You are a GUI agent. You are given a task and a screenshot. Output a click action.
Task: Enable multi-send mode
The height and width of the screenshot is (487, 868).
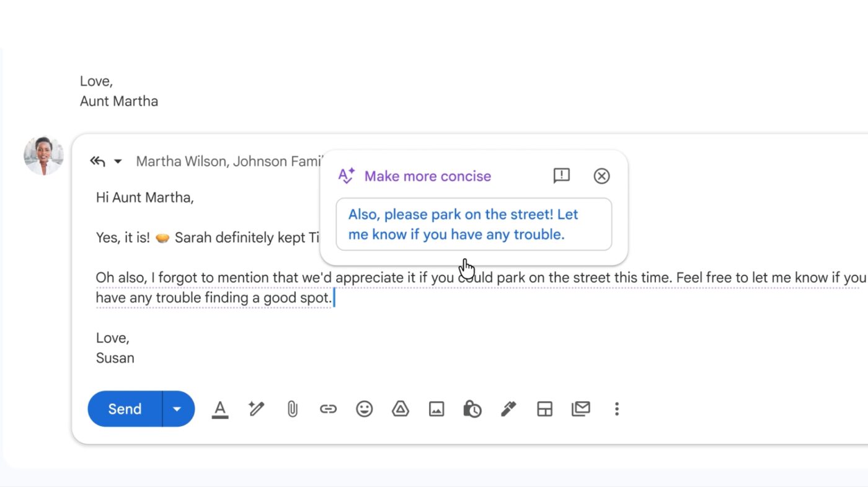click(580, 408)
